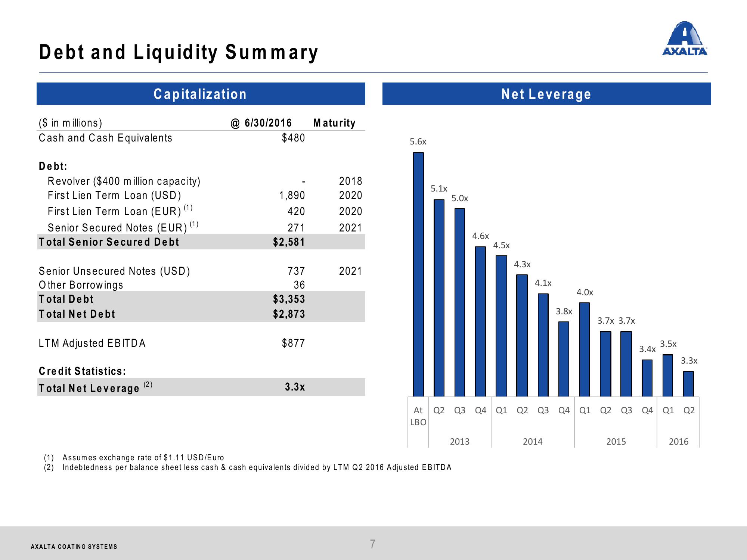Click the 5.6x data label
Viewport: 747px width, 560px height.
pyautogui.click(x=418, y=141)
